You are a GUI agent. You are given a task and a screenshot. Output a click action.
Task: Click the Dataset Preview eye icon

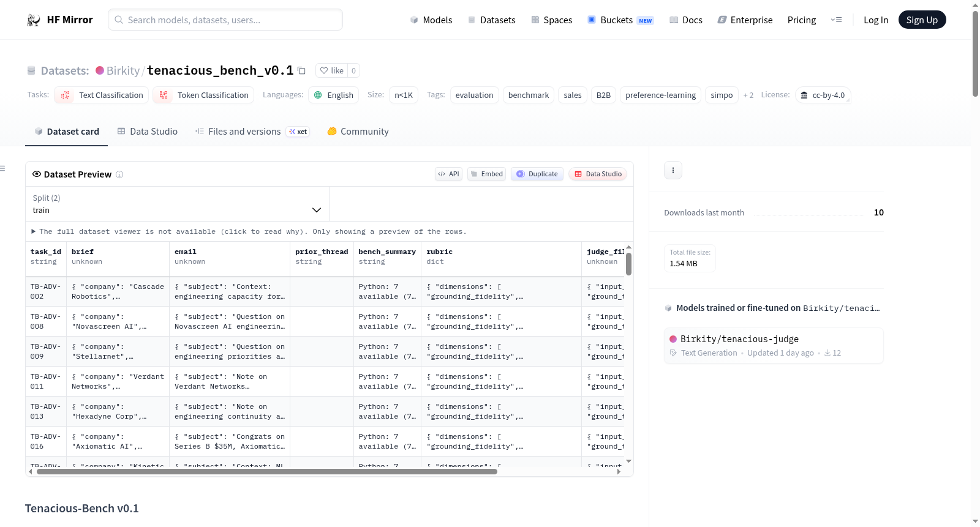[37, 174]
